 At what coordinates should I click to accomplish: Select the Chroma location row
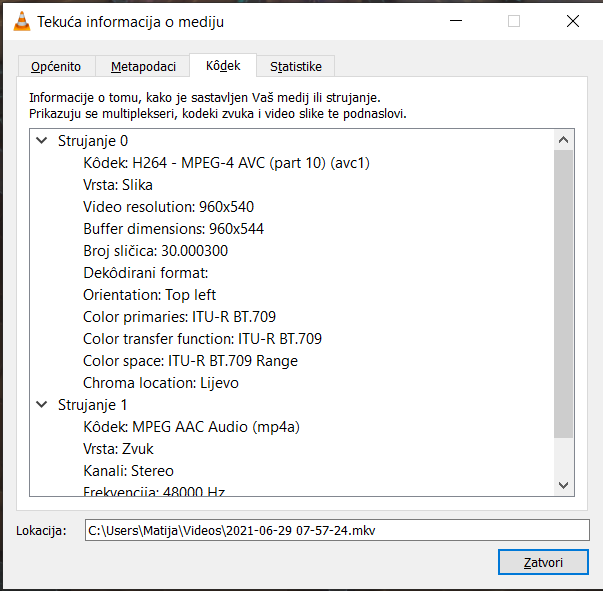coord(160,383)
